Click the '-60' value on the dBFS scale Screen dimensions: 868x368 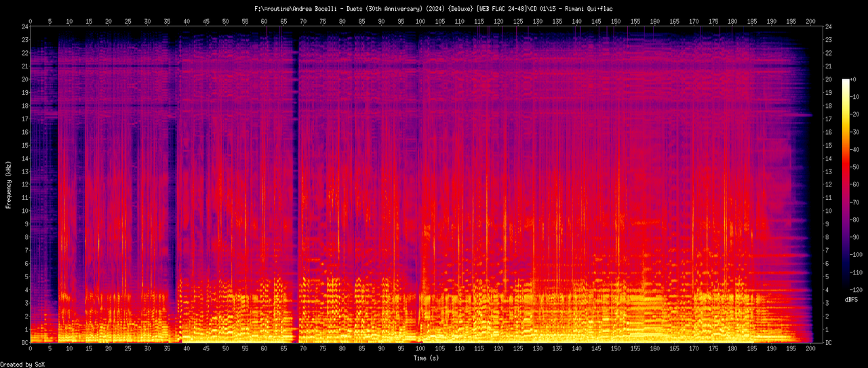coord(854,184)
